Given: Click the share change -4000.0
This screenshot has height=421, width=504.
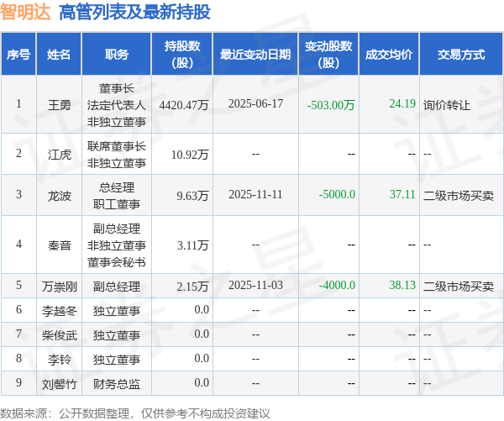Looking at the screenshot, I should click(x=337, y=285).
